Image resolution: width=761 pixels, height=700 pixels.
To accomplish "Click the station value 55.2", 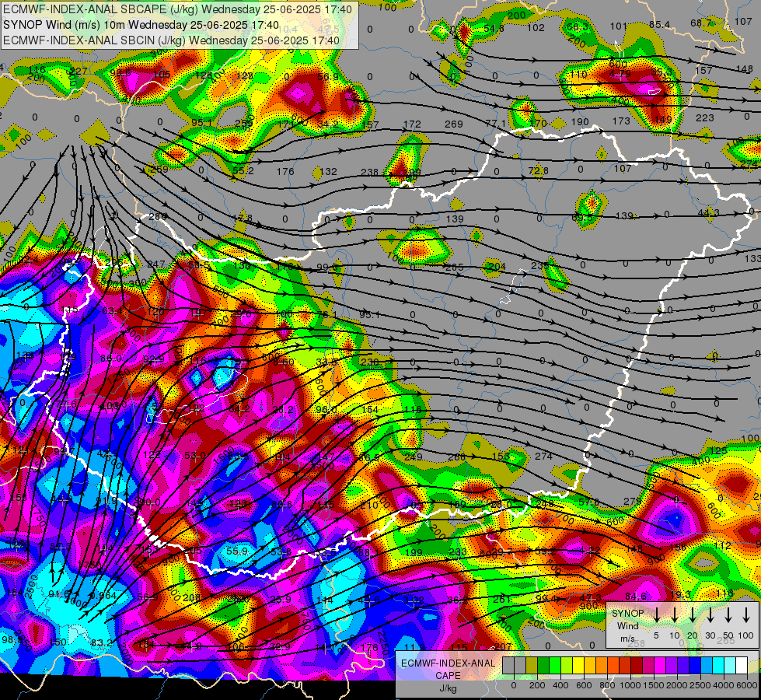I will (243, 170).
